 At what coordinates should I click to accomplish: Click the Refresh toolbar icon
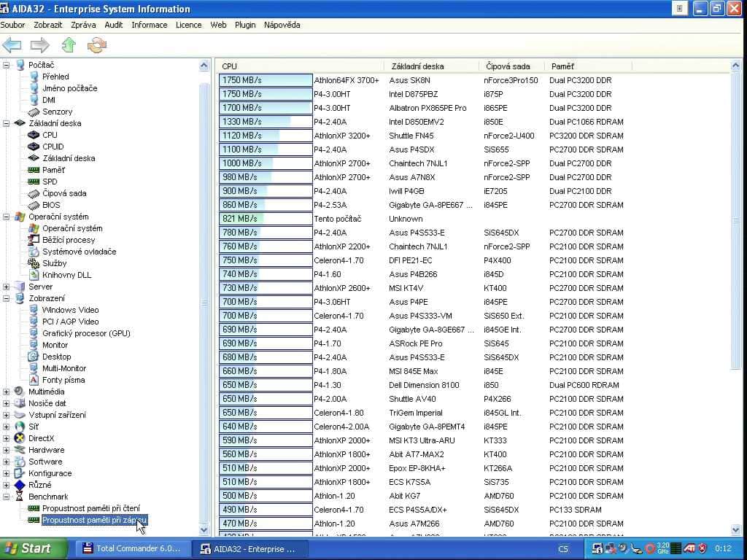coord(97,45)
